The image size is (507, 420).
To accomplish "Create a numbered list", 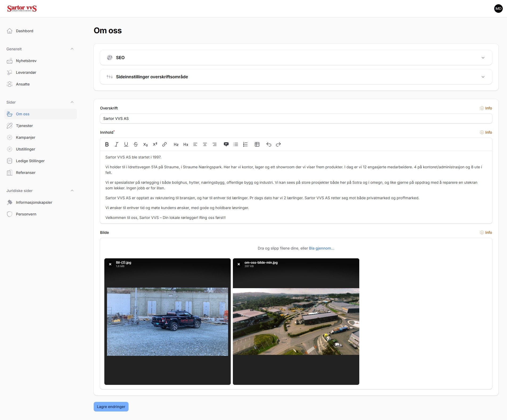I will click(245, 144).
